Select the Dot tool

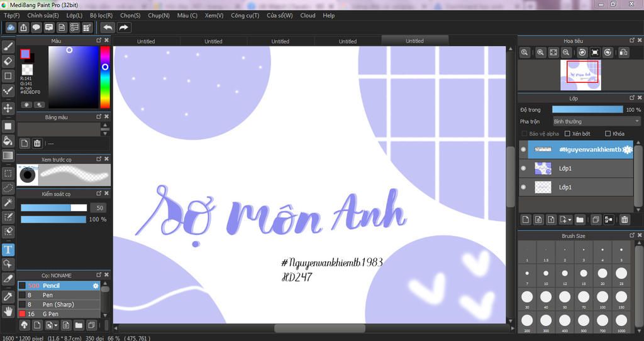[x=8, y=90]
